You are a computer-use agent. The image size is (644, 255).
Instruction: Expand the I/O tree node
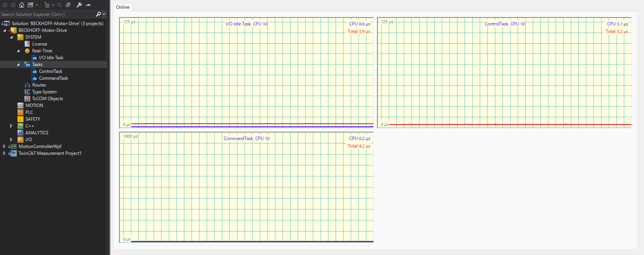click(11, 140)
